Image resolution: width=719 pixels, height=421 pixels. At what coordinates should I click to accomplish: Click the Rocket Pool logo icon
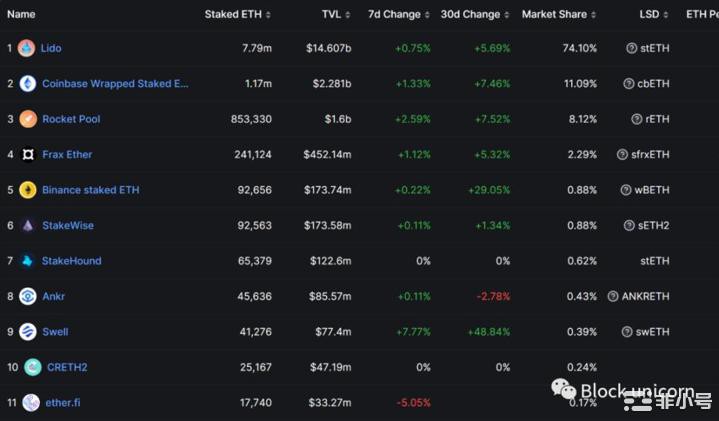tap(26, 119)
